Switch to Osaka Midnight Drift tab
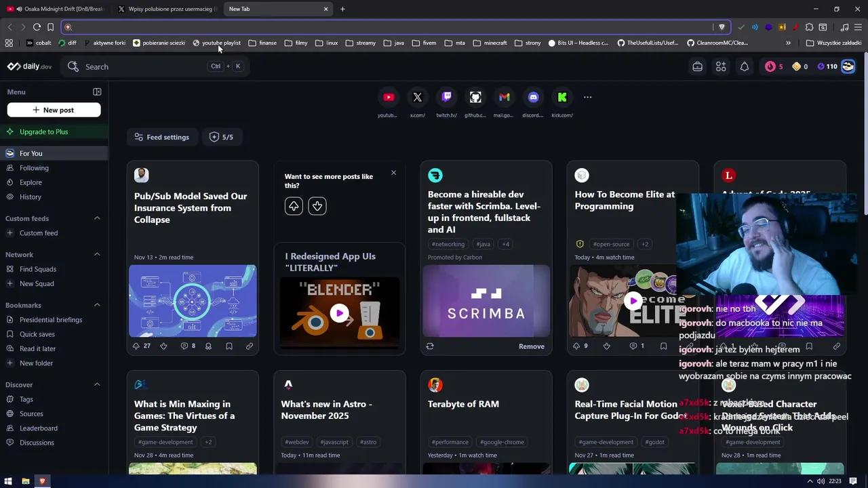Viewport: 868px width, 488px height. tap(56, 9)
